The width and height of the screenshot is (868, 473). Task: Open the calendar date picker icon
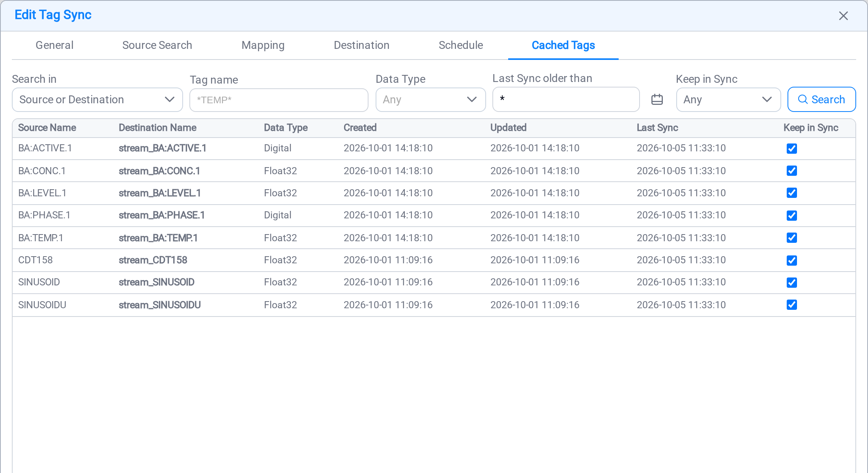pos(657,100)
